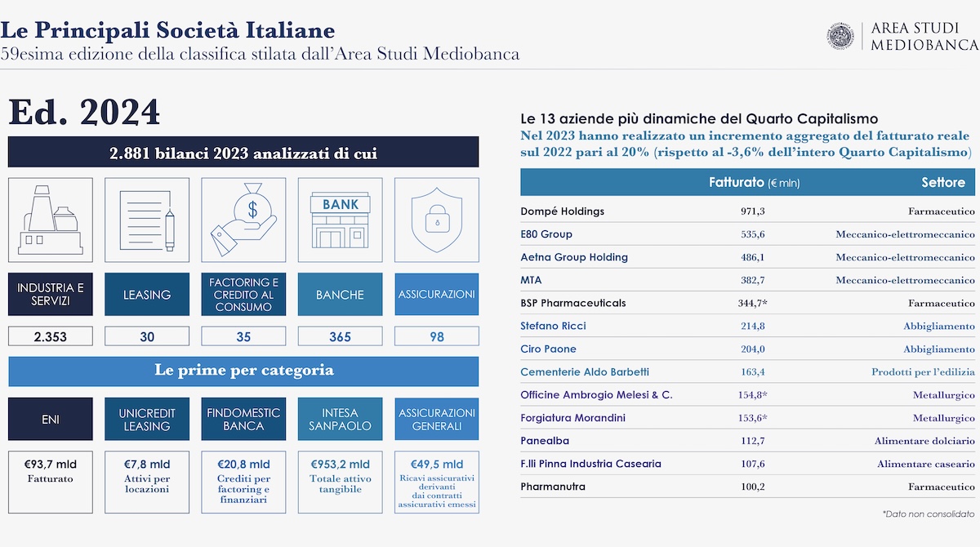
Task: Click the value box '35'
Action: pos(243,336)
